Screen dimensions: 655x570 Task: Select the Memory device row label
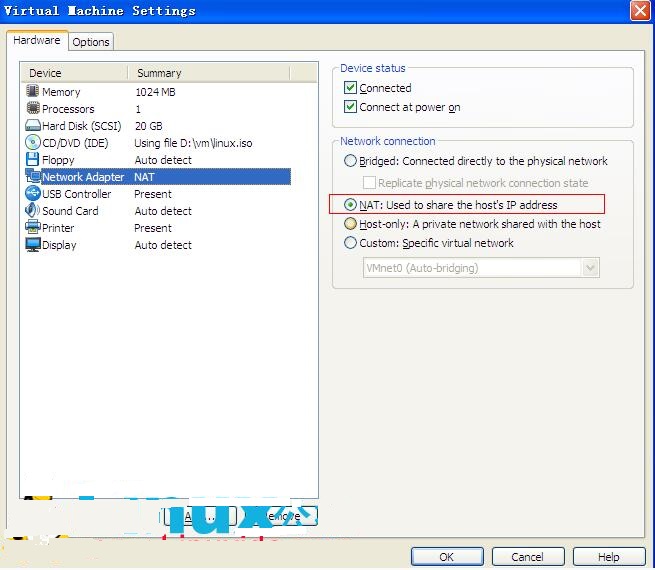[x=61, y=92]
